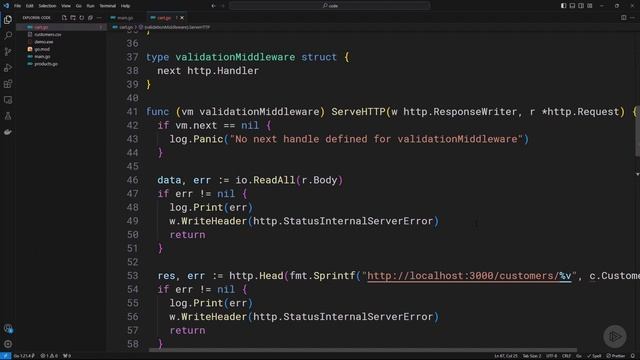Open go.mod in the Explorer
Screen dimensions: 640x360
61,49
